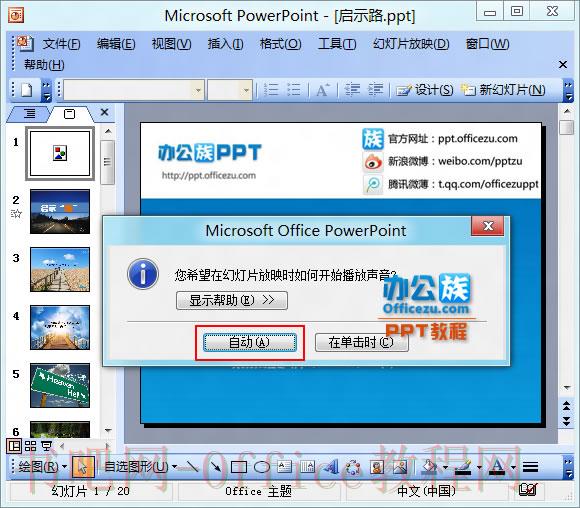Switch to the slides thumbnail tab
580x508 pixels.
coord(69,114)
